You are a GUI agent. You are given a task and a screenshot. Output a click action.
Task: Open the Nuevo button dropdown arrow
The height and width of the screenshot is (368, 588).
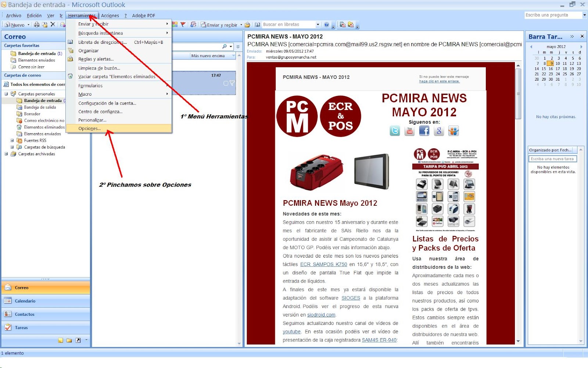coord(28,25)
